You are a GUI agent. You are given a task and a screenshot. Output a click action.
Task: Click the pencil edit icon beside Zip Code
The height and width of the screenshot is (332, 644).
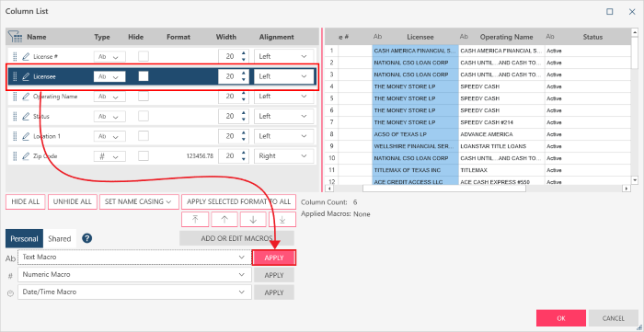[x=26, y=156]
